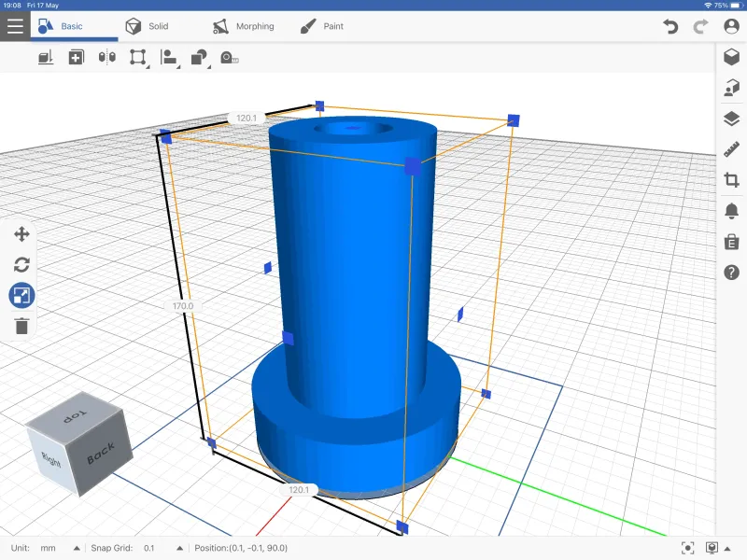Select the rotate tool
Viewport: 747px width, 560px height.
point(21,264)
